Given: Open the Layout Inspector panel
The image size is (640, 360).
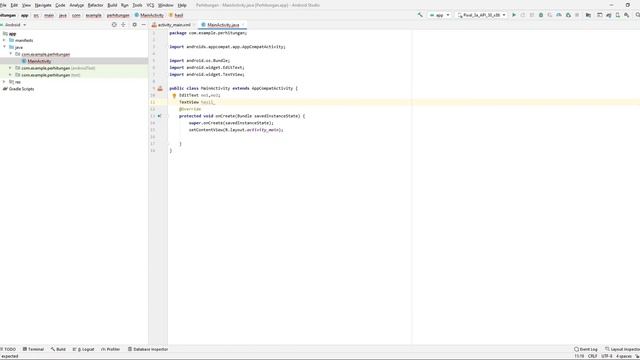Looking at the screenshot, I should coord(622,349).
